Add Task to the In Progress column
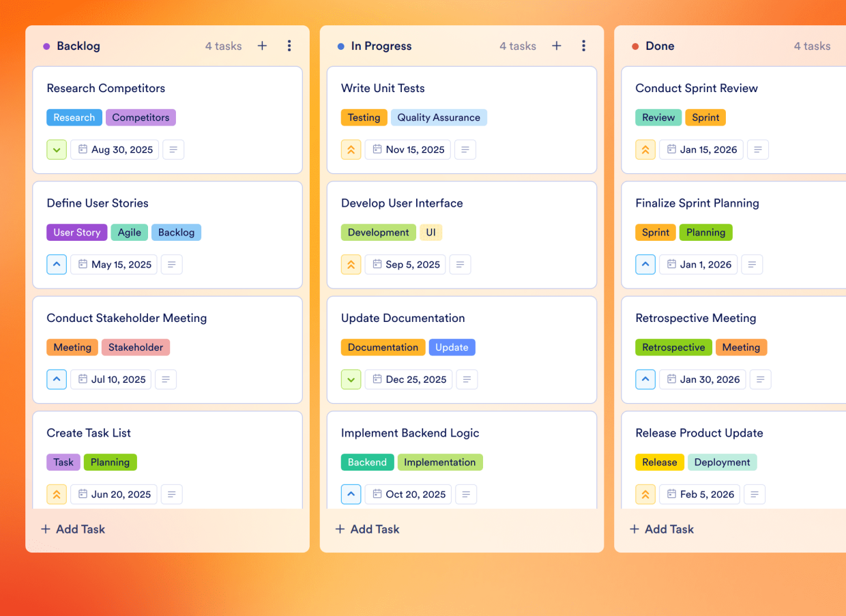Image resolution: width=846 pixels, height=616 pixels. (367, 529)
